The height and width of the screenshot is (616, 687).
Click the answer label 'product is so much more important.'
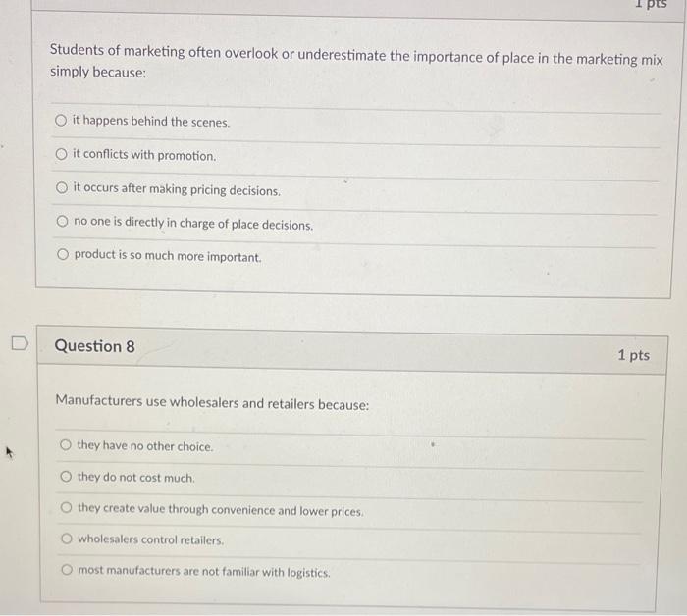click(168, 257)
